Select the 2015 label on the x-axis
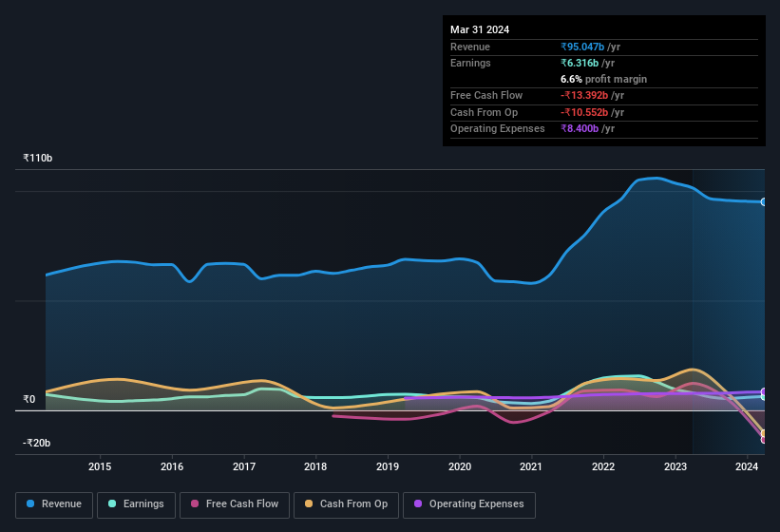Viewport: 780px width, 532px height. (x=100, y=466)
